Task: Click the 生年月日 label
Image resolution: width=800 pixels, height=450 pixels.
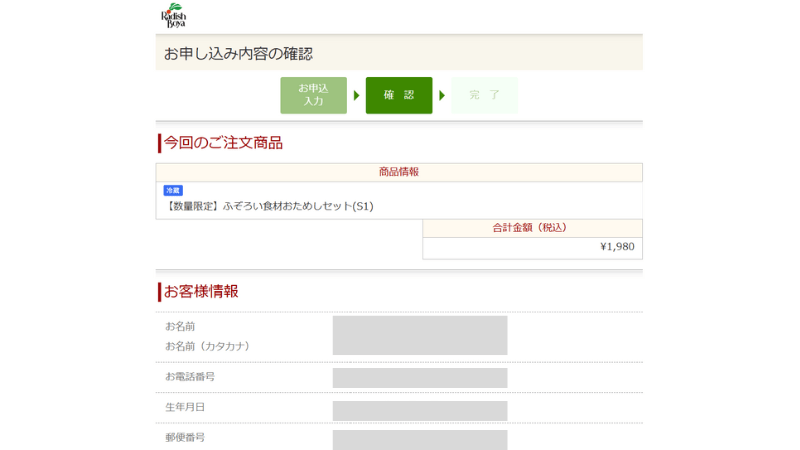Action: pos(185,407)
